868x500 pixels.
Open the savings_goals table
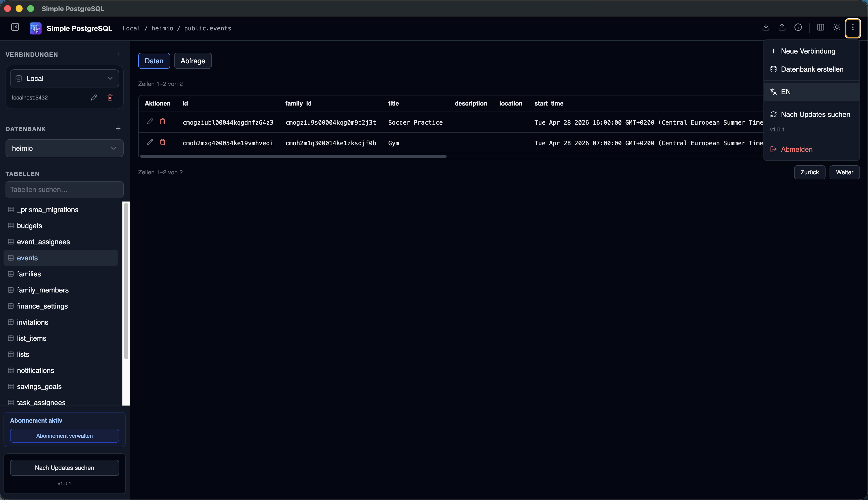pos(61,387)
